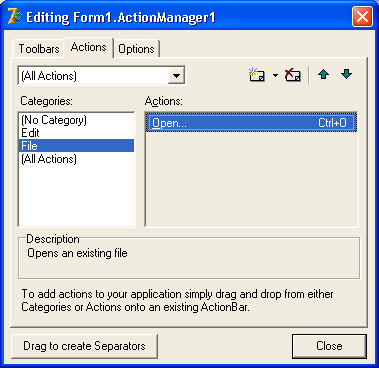
Task: Switch to the Toolbars tab
Action: point(39,49)
